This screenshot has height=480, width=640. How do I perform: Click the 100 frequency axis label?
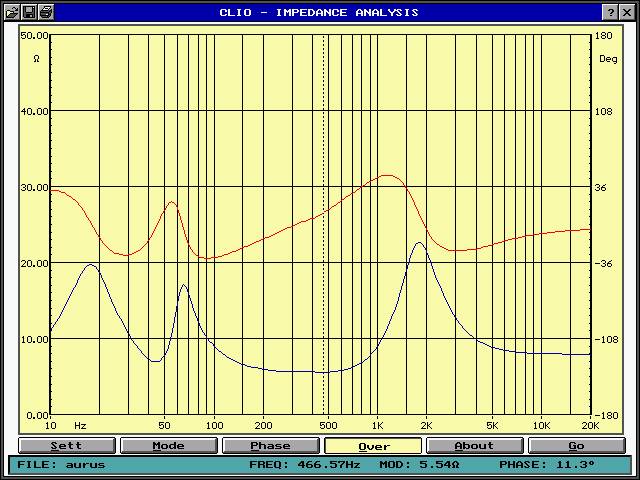214,426
